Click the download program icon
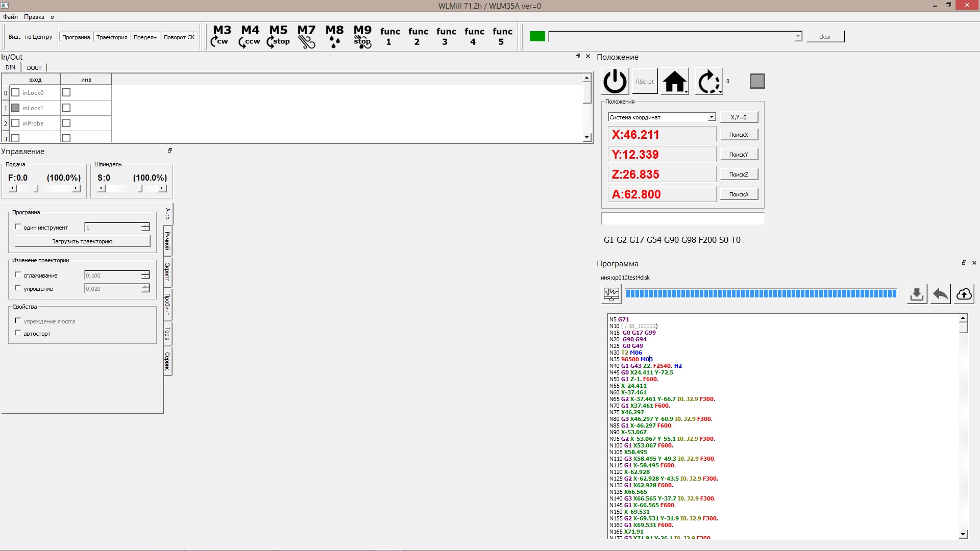 point(917,294)
